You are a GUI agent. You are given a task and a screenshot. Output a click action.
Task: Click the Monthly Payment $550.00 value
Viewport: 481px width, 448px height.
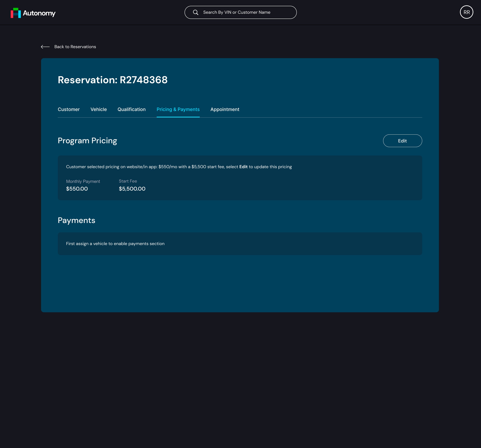click(77, 189)
